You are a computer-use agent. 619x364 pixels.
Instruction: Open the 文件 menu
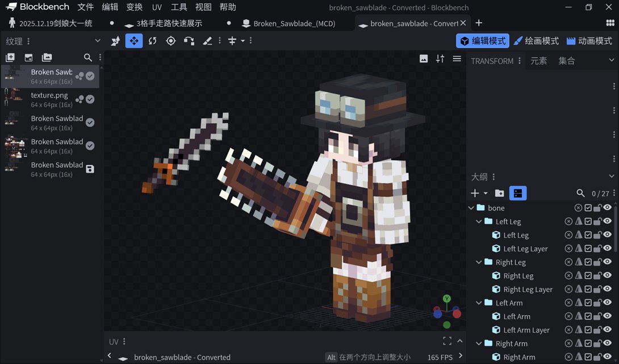[85, 7]
